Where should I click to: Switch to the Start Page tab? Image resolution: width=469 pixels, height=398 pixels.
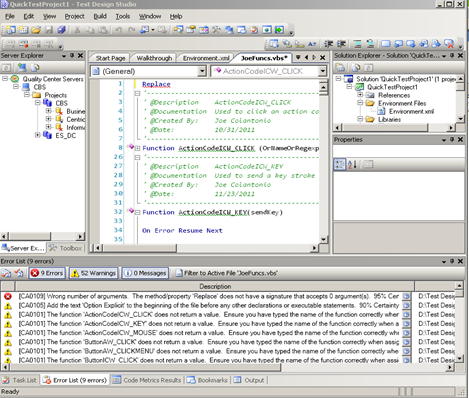(110, 58)
